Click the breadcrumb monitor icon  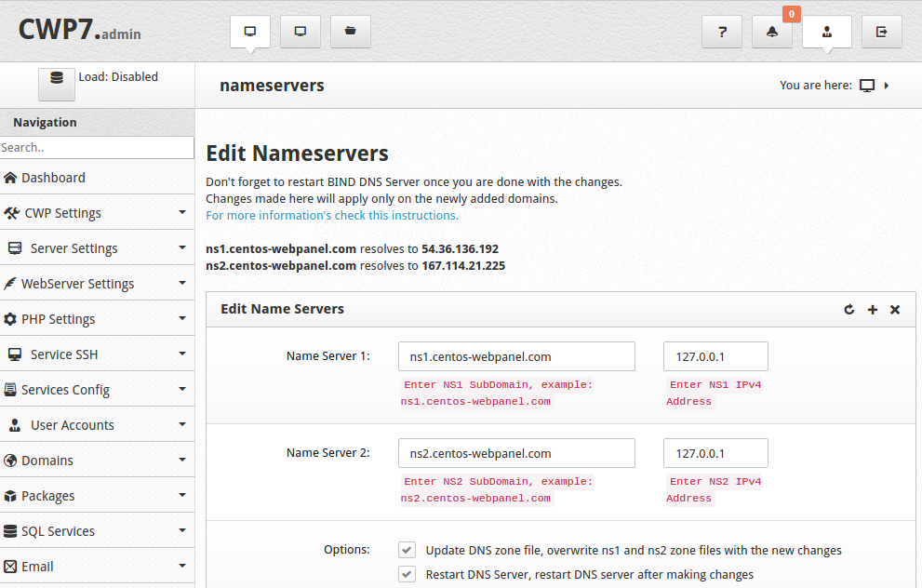[867, 86]
